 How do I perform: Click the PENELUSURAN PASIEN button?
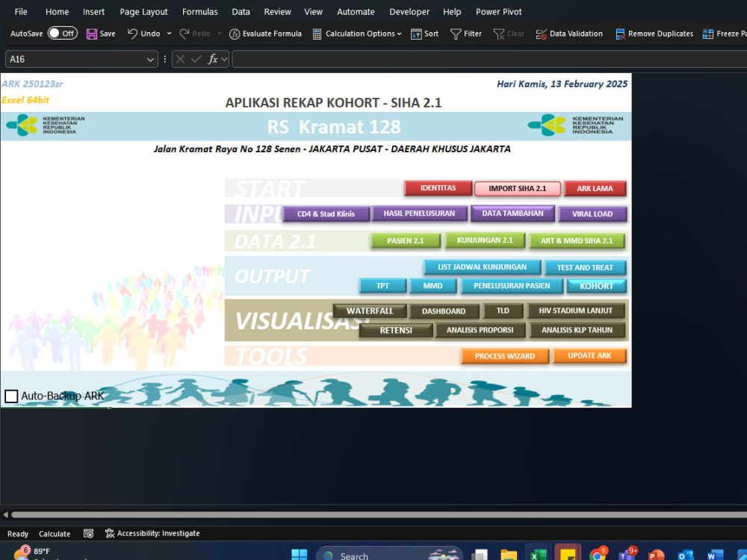[x=512, y=286]
